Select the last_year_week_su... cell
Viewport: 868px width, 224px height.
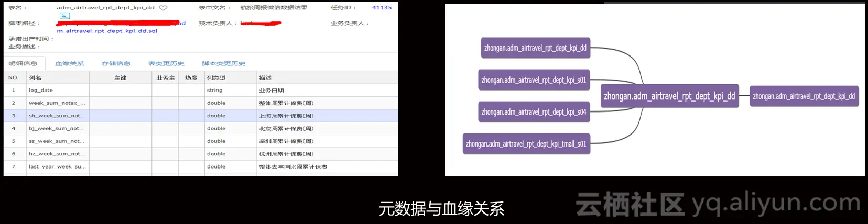pyautogui.click(x=58, y=166)
